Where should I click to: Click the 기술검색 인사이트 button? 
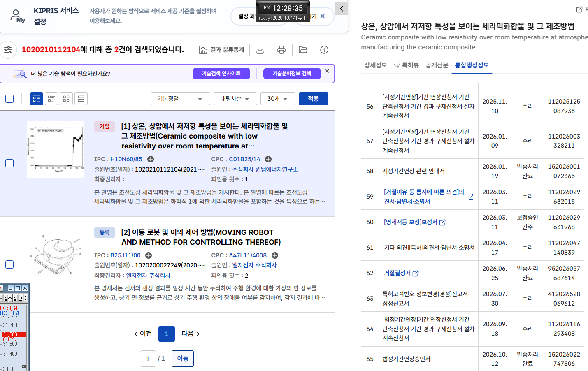(221, 74)
